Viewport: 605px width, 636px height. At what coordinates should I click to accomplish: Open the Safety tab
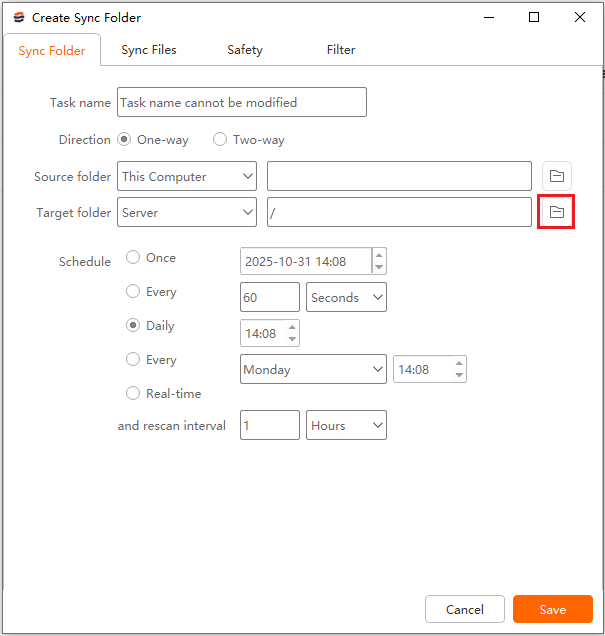(245, 50)
